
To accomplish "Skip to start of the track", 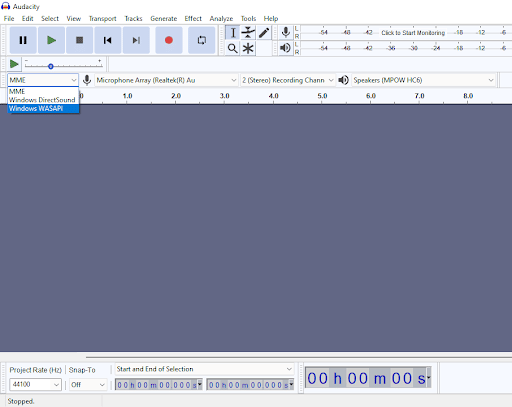I will (x=108, y=40).
